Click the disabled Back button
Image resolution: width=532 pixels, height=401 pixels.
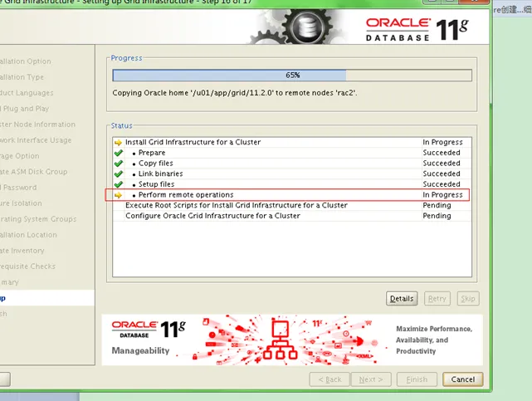[x=329, y=379]
